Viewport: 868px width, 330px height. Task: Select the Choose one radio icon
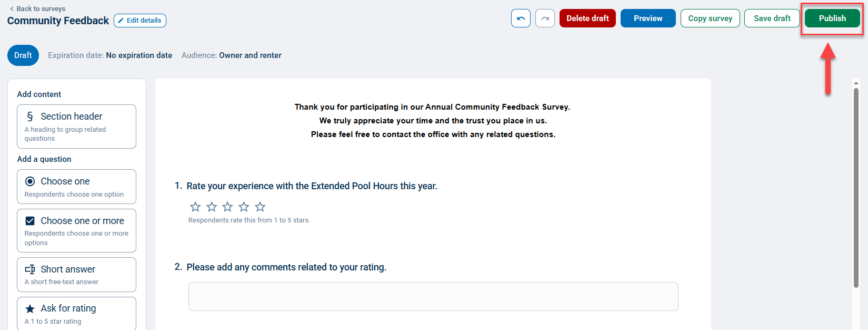[30, 181]
